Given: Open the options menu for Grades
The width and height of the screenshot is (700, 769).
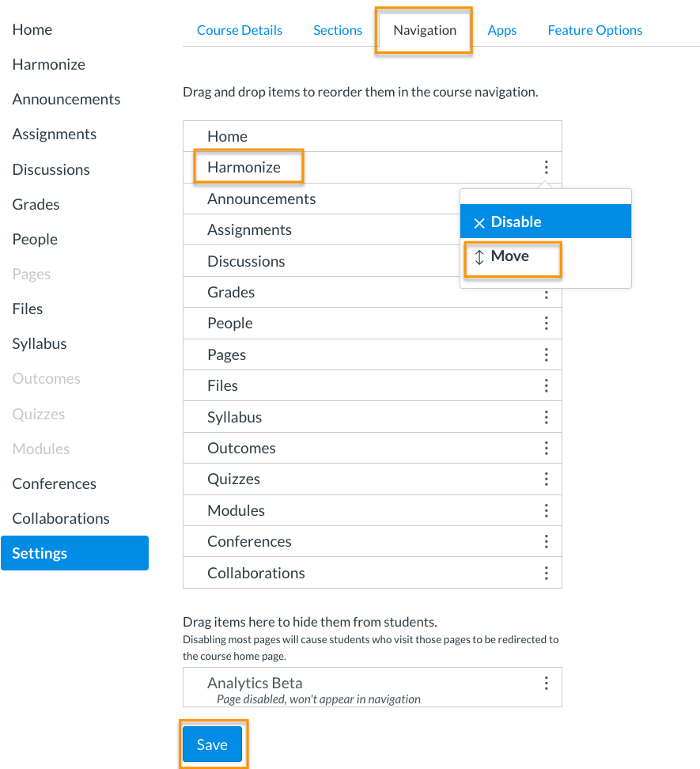Looking at the screenshot, I should pos(547,292).
